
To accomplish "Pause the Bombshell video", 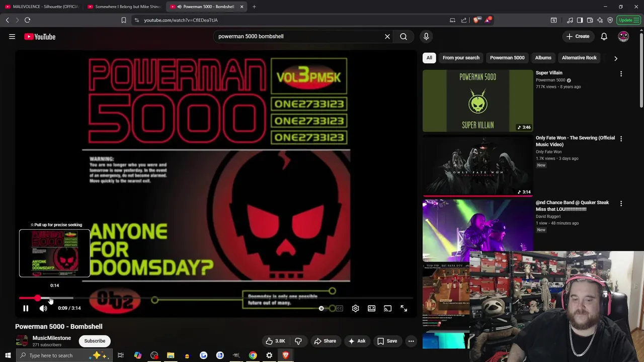I will point(26,308).
